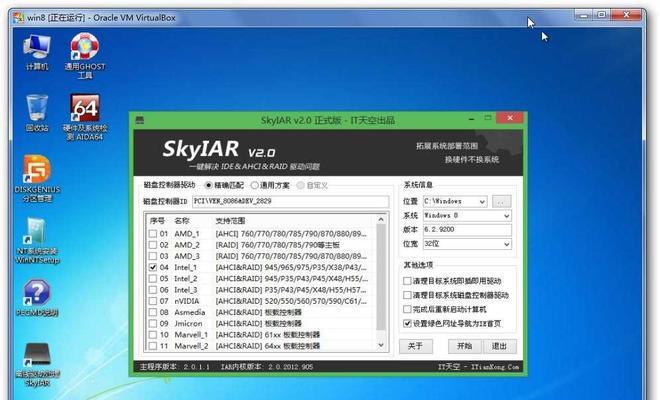Enable 完成后重新启动计算机 option
The width and height of the screenshot is (660, 400).
(x=407, y=309)
